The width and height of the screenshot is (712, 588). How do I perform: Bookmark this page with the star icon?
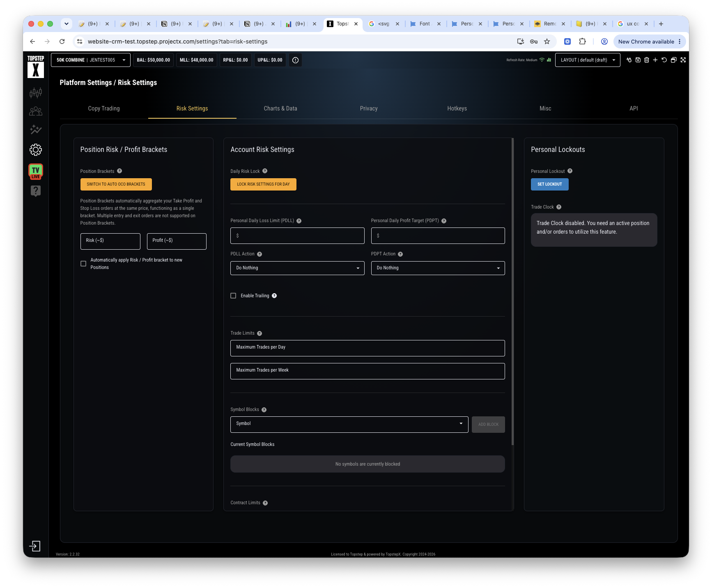point(547,41)
